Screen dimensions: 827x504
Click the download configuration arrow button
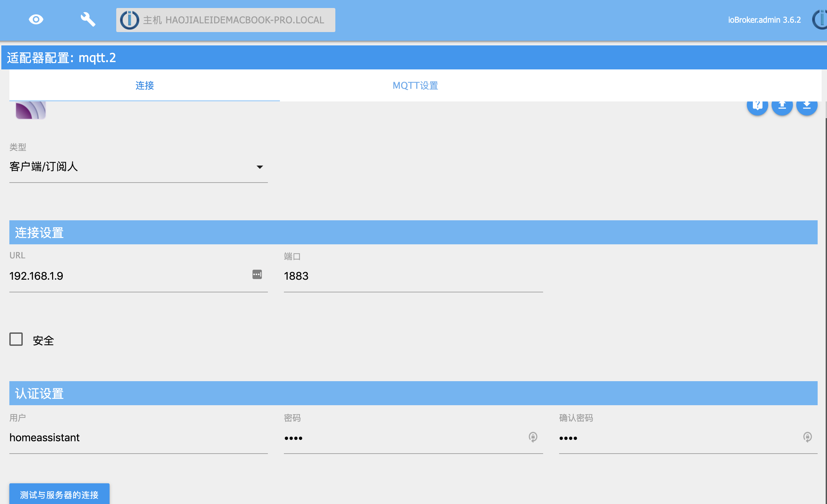[807, 106]
